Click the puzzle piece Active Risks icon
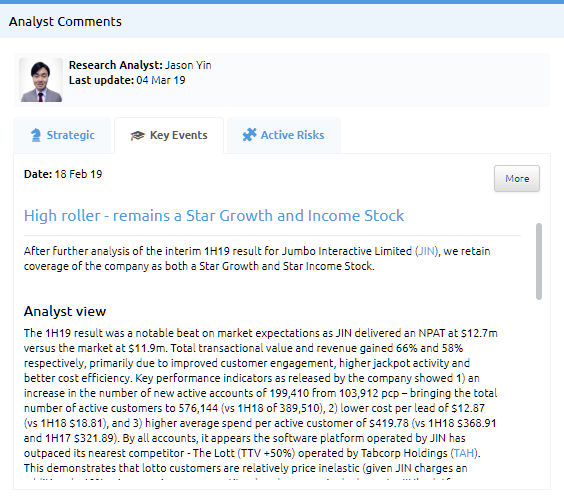This screenshot has height=499, width=564. click(x=249, y=135)
